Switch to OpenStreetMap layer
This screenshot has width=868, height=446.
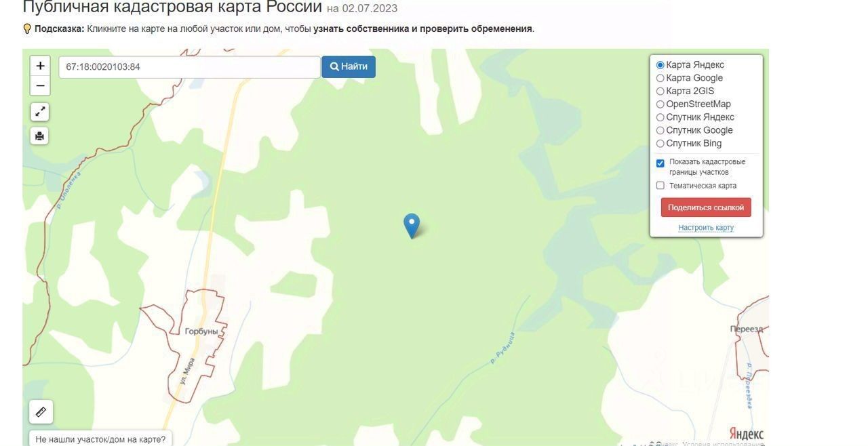tap(660, 104)
